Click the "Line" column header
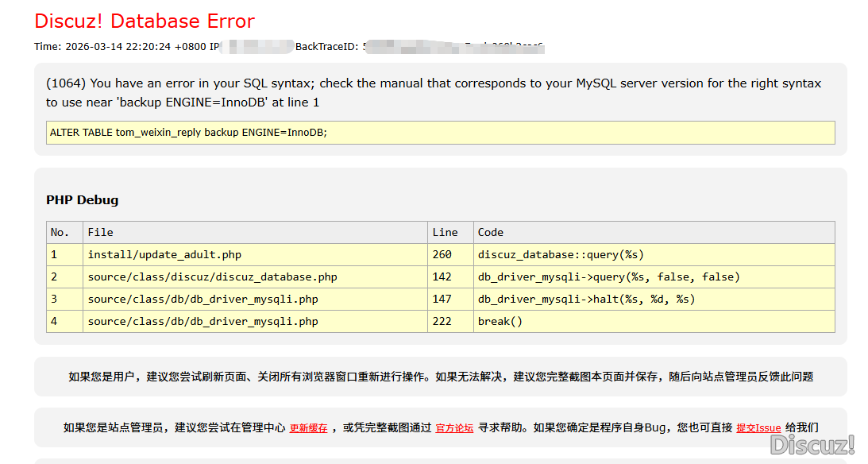 coord(445,233)
